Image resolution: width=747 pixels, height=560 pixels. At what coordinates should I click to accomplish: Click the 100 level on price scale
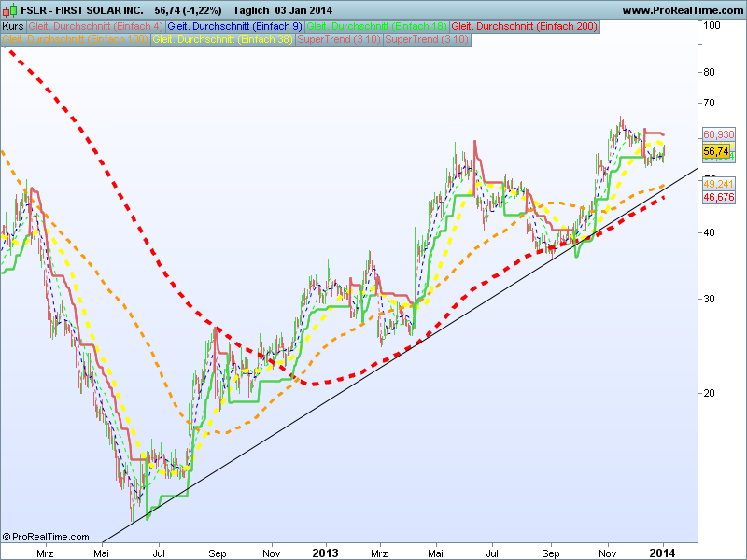712,26
